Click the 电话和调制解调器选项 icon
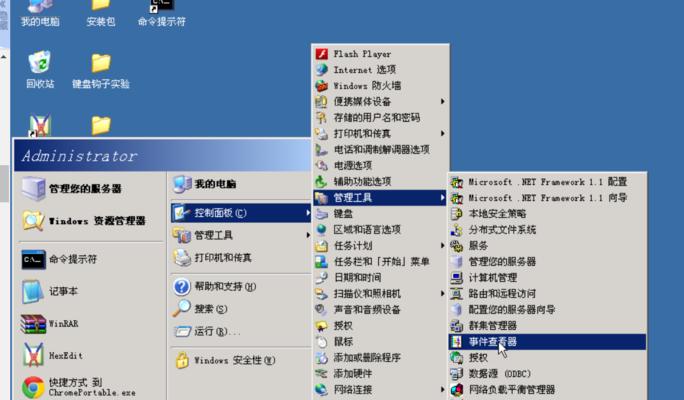 [322, 150]
